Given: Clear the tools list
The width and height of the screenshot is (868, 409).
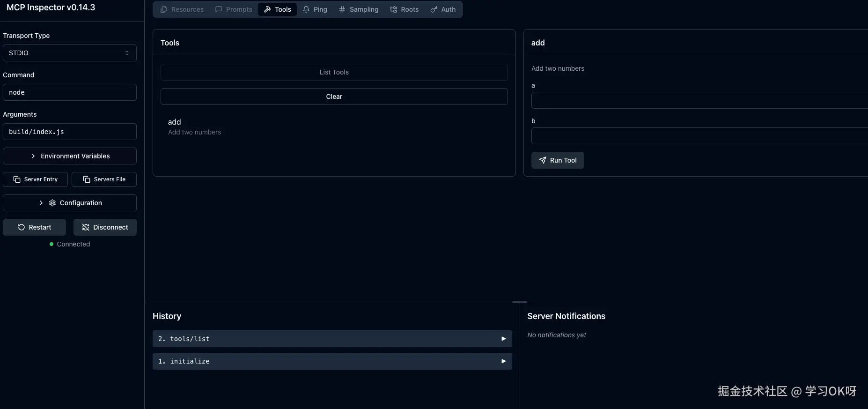Looking at the screenshot, I should point(334,97).
